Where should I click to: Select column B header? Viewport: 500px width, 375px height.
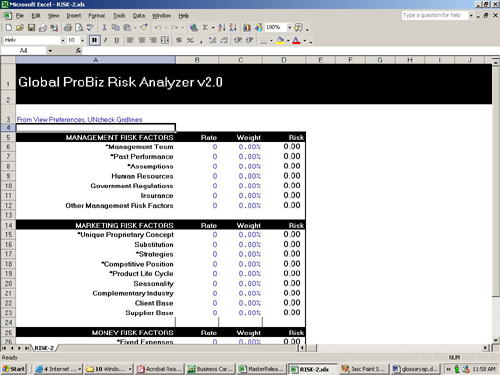[197, 60]
